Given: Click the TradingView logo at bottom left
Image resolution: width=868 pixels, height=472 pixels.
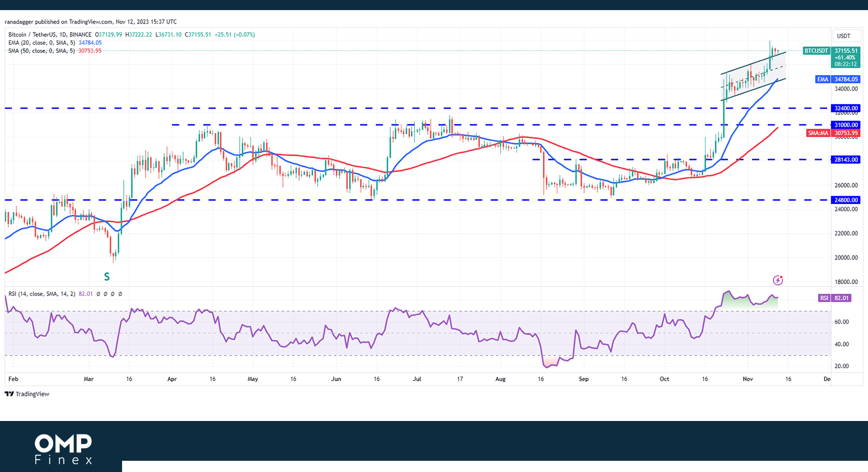Looking at the screenshot, I should (27, 394).
